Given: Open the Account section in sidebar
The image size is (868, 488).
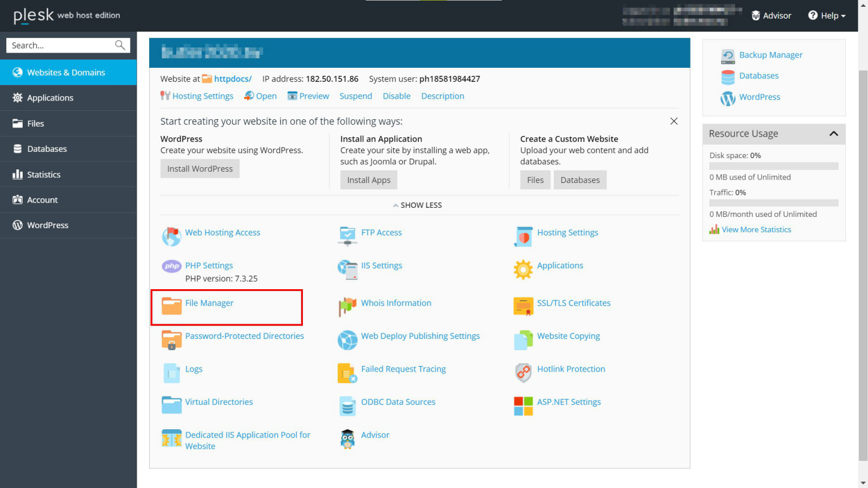Looking at the screenshot, I should coord(42,199).
